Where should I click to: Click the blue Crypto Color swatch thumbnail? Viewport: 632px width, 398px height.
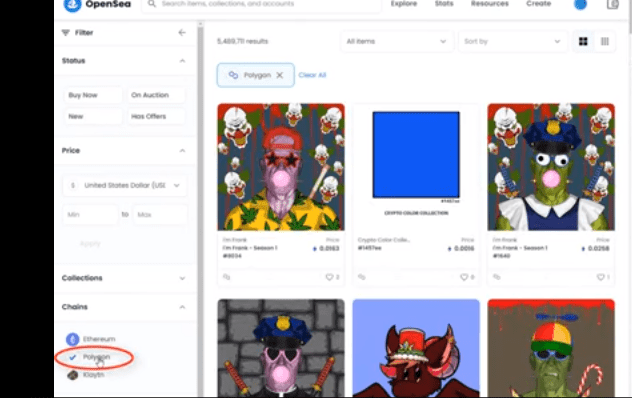pos(416,155)
